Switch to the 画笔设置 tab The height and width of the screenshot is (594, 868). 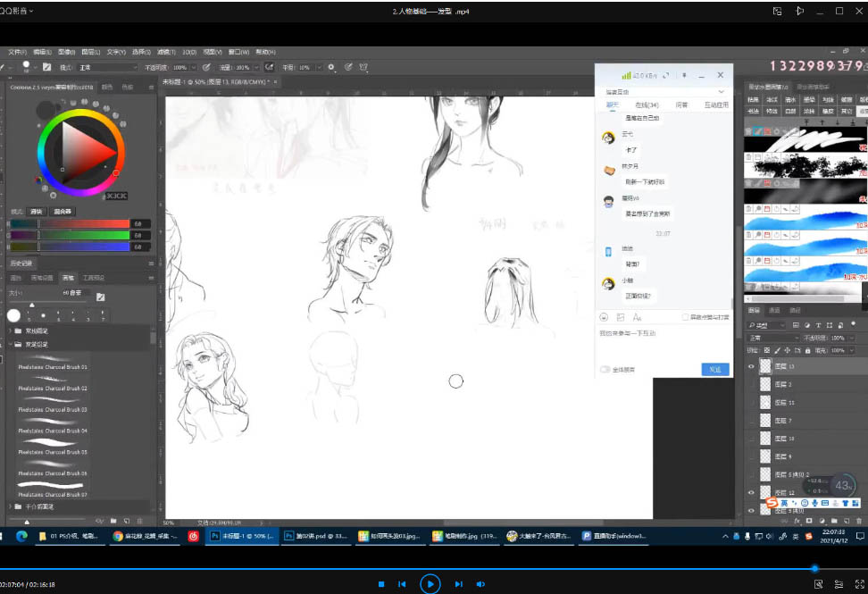42,278
